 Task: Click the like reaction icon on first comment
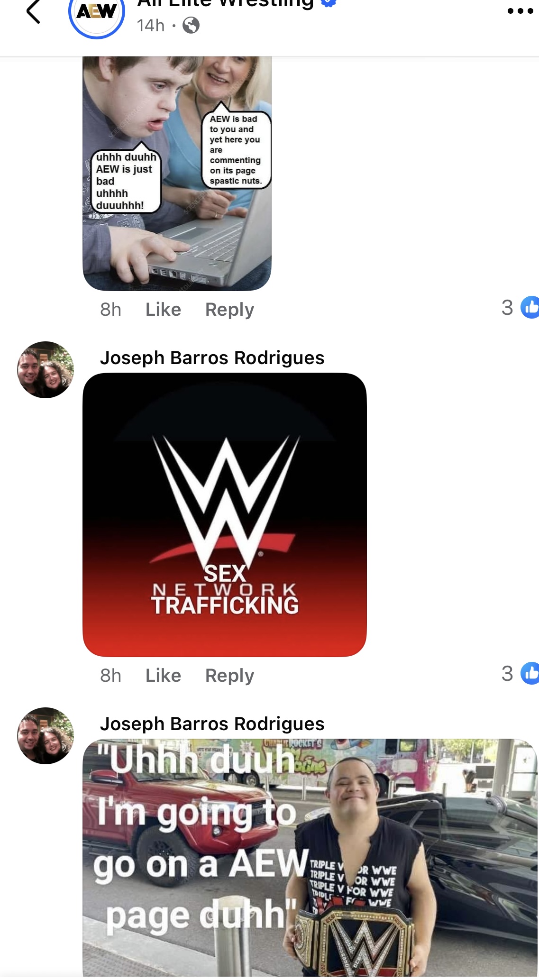530,307
